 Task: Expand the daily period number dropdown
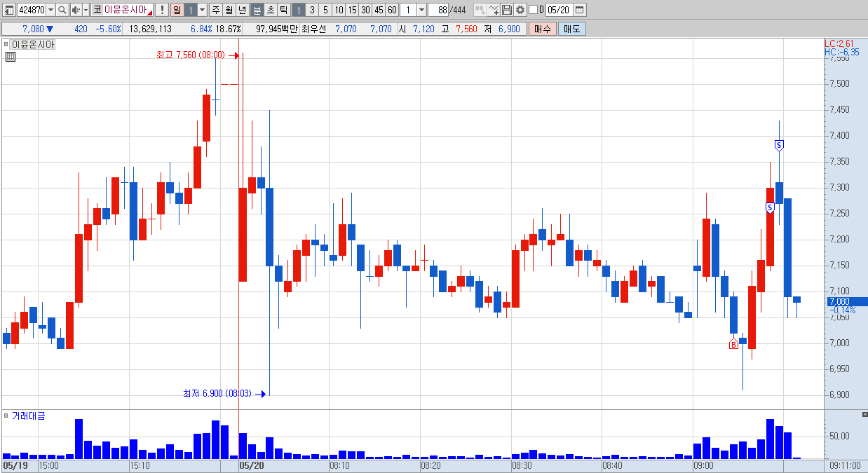pyautogui.click(x=202, y=10)
